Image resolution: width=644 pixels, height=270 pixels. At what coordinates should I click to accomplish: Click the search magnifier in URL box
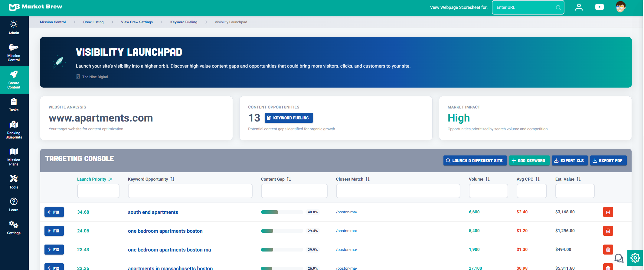(x=558, y=8)
